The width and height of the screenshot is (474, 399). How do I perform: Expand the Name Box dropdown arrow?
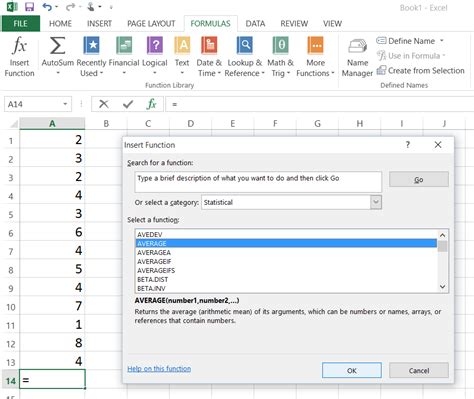tap(65, 104)
